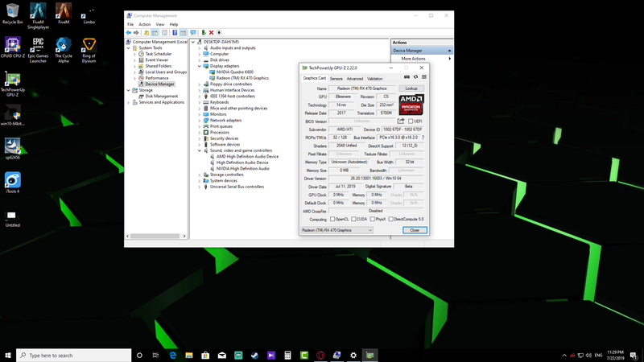Open the Action menu
Image resolution: width=644 pixels, height=362 pixels.
pos(144,24)
